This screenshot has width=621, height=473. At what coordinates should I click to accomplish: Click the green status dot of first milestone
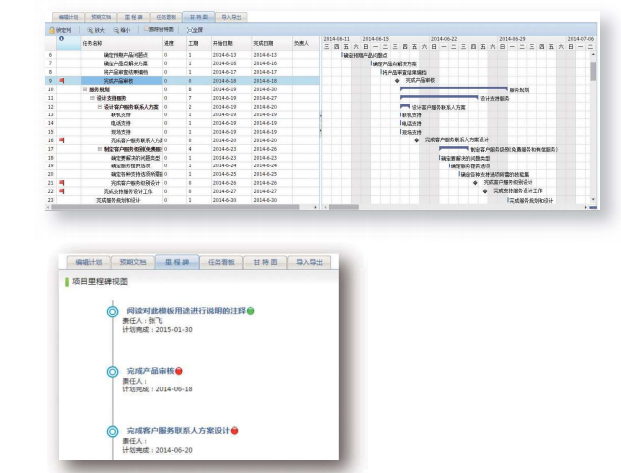(250, 311)
